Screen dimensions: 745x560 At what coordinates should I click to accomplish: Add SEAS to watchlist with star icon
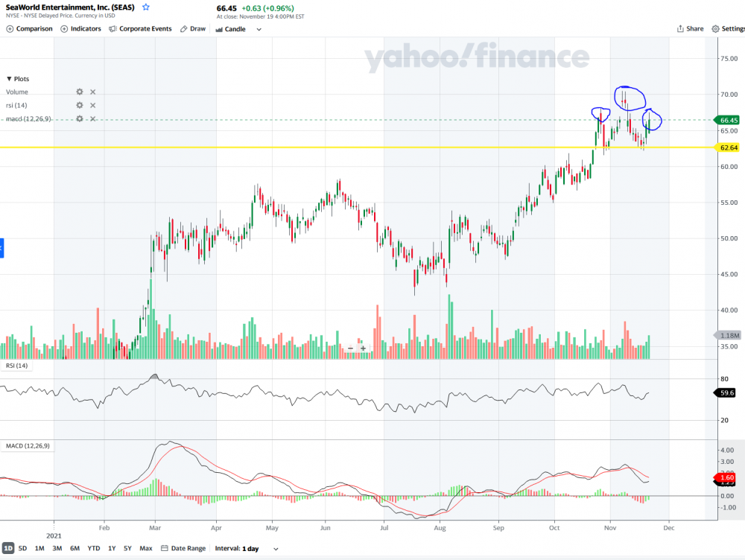point(146,7)
